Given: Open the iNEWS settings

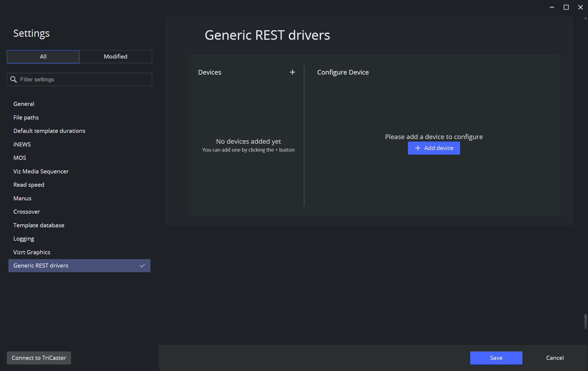Looking at the screenshot, I should click(22, 145).
